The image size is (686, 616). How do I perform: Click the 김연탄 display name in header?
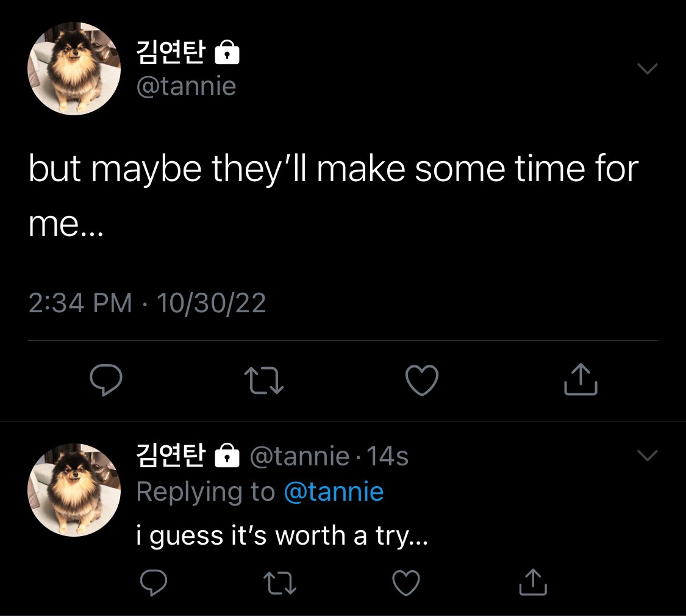pyautogui.click(x=171, y=52)
